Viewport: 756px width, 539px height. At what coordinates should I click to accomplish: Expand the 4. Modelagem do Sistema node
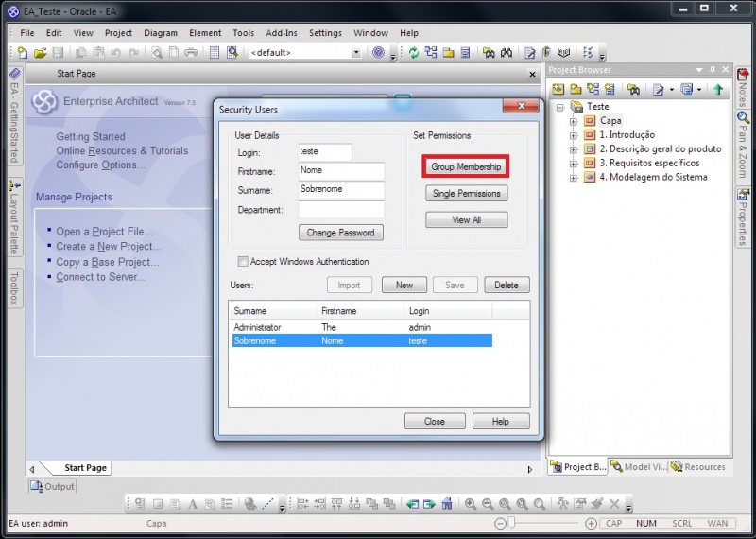(x=574, y=178)
